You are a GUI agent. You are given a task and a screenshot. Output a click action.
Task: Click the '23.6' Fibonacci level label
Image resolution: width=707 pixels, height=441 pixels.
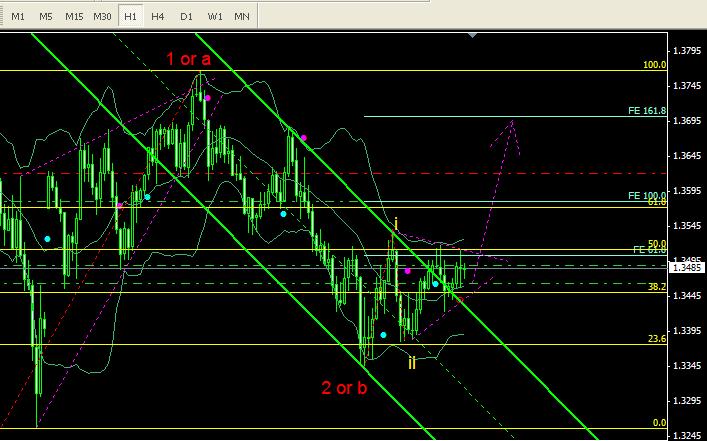pos(657,339)
